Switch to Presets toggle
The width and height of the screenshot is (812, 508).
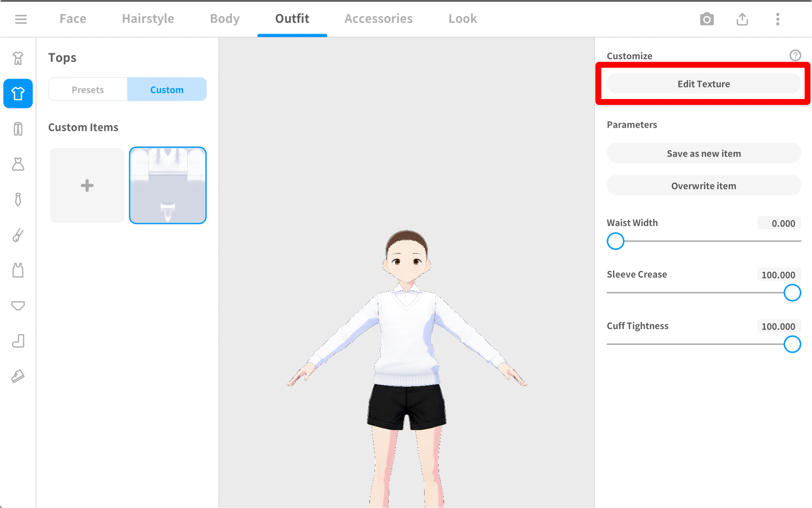(x=88, y=89)
